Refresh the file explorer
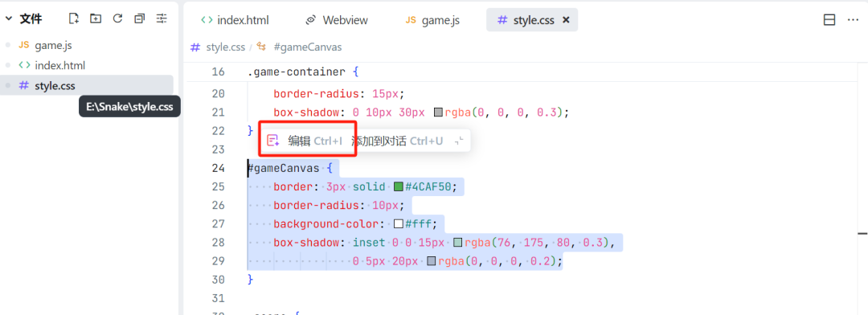Viewport: 868px width, 315px height. 117,18
